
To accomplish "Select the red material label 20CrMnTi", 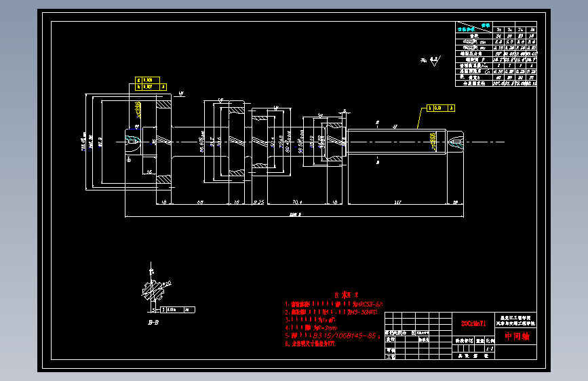I will [x=473, y=323].
